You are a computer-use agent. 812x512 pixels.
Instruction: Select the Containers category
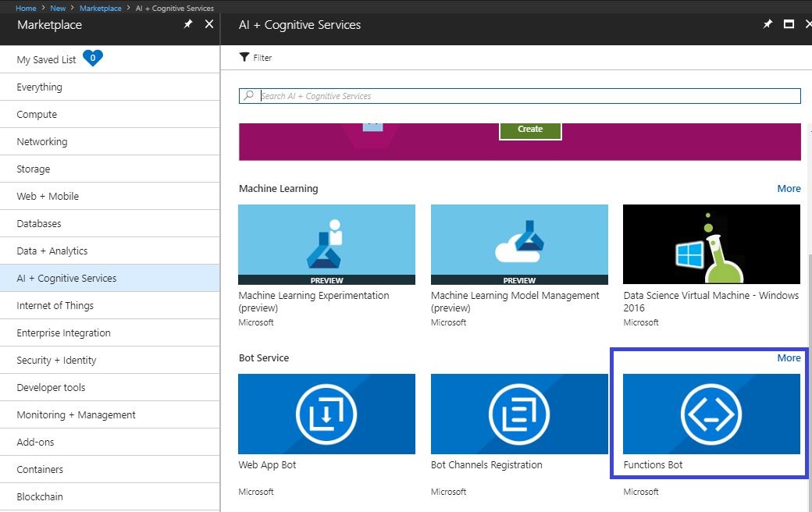[110, 470]
